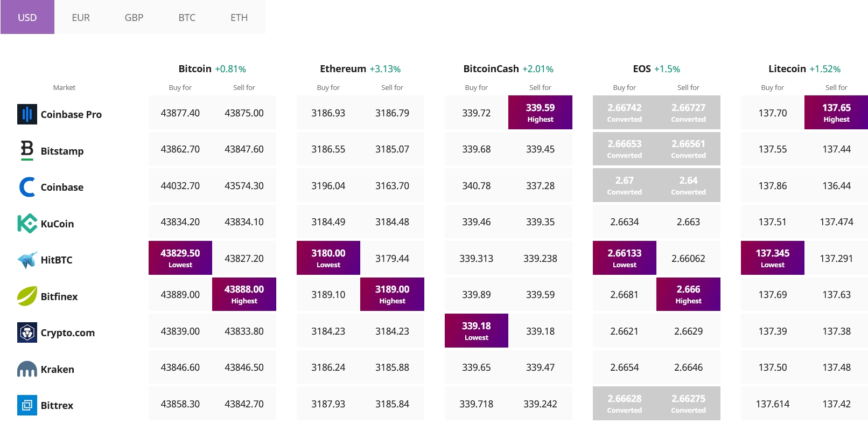Click Crypto.com Bitcoin sell price 43833.80
The width and height of the screenshot is (868, 423).
[244, 331]
